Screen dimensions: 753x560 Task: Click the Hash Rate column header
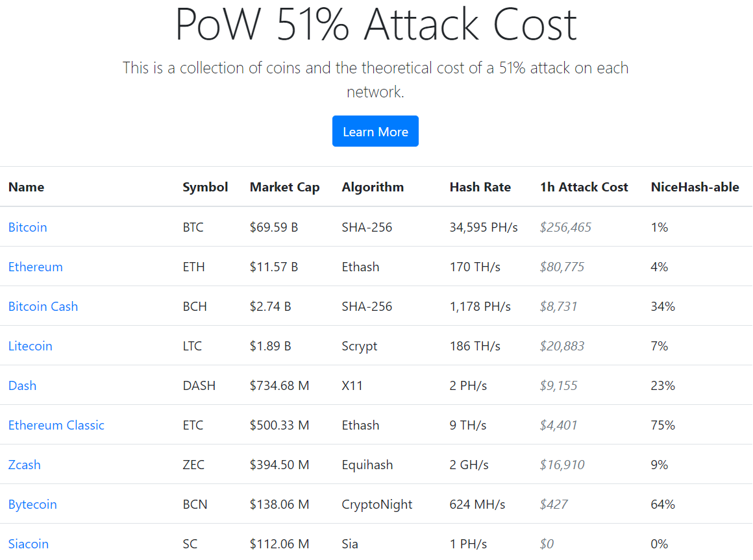click(x=480, y=187)
